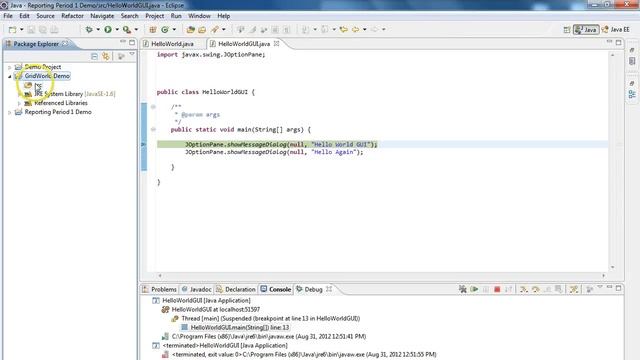Click the Remove All Terminated Launches icon
The image size is (640, 360).
[462, 289]
